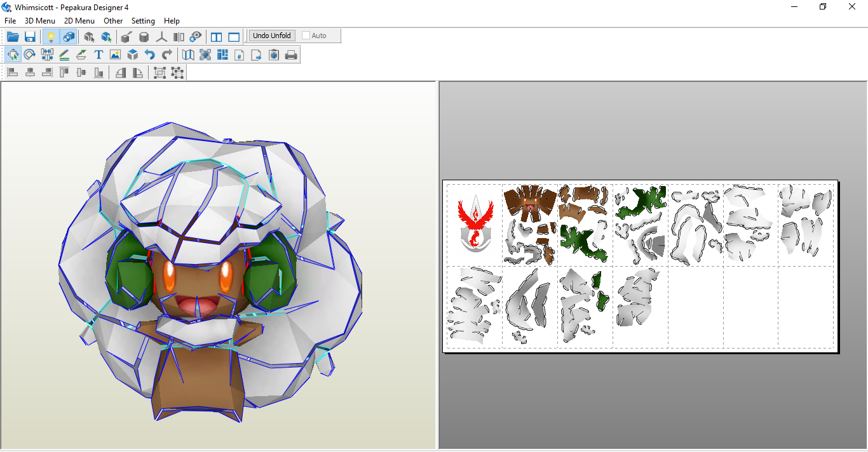
Task: Click the Whimsicott 3D model's orange eye
Action: coord(170,276)
